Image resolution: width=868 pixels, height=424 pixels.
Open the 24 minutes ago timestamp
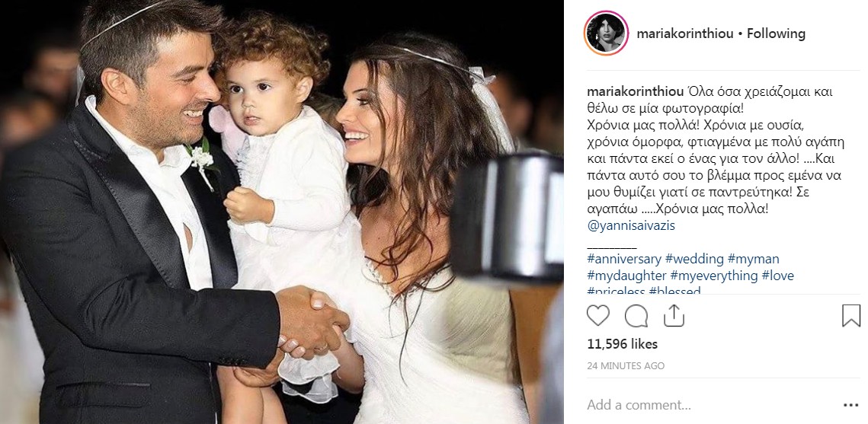(x=626, y=366)
